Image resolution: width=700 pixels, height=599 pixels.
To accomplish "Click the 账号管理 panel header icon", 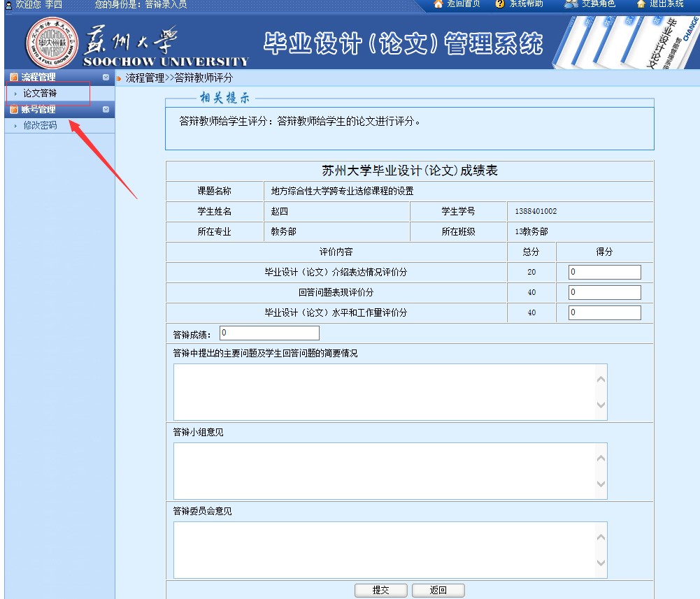I will (x=13, y=110).
